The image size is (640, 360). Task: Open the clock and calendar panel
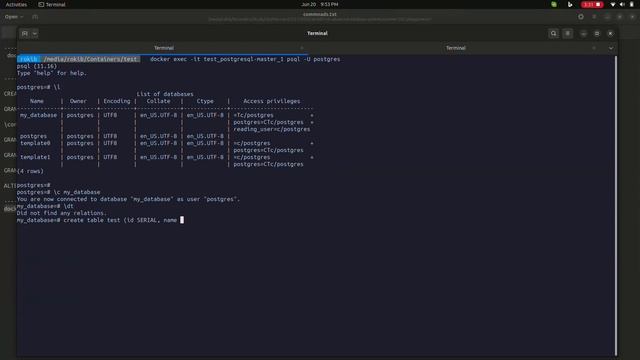click(x=320, y=4)
